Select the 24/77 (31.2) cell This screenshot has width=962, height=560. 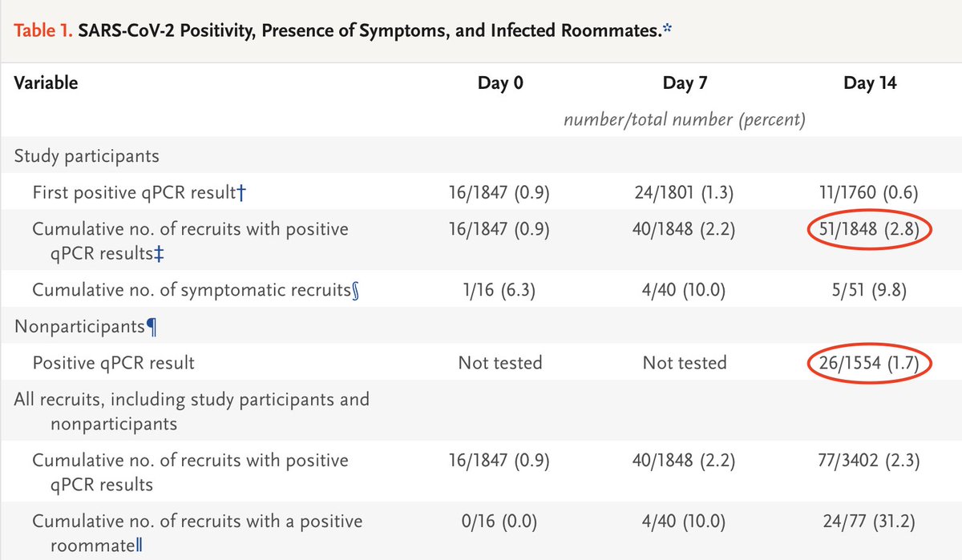869,522
